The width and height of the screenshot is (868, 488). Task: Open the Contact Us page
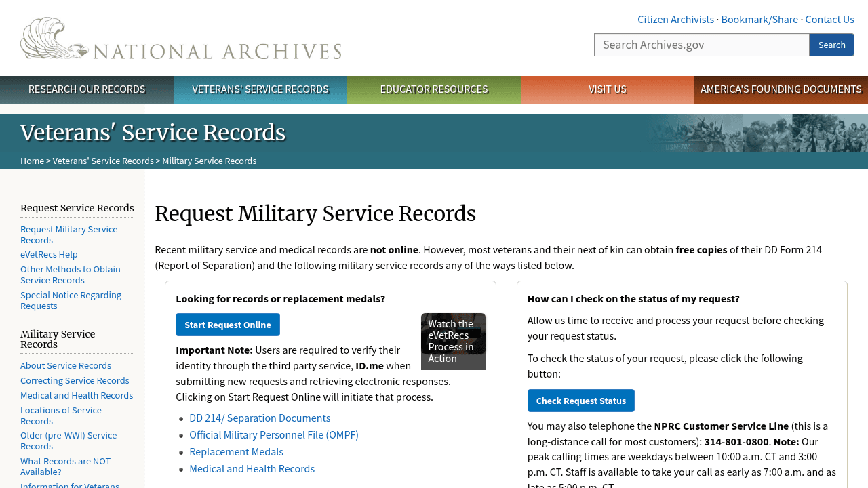point(829,19)
